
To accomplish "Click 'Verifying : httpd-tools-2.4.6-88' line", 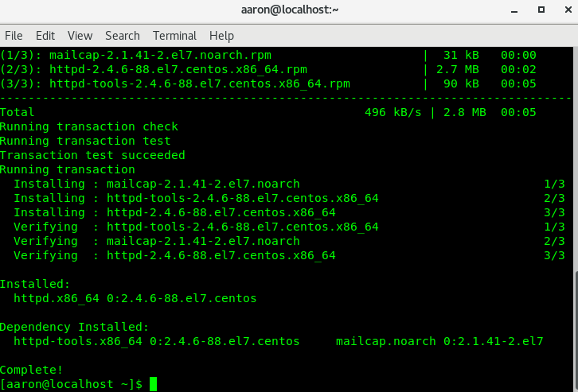I will [196, 227].
